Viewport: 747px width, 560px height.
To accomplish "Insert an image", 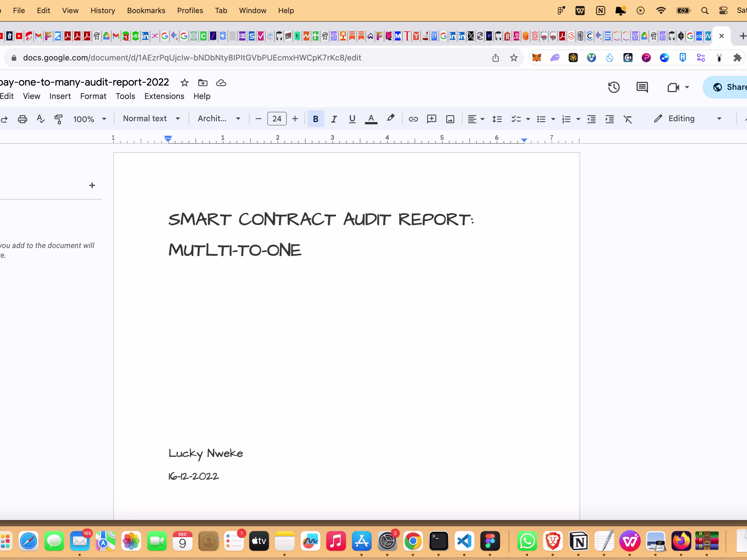I will click(x=450, y=119).
